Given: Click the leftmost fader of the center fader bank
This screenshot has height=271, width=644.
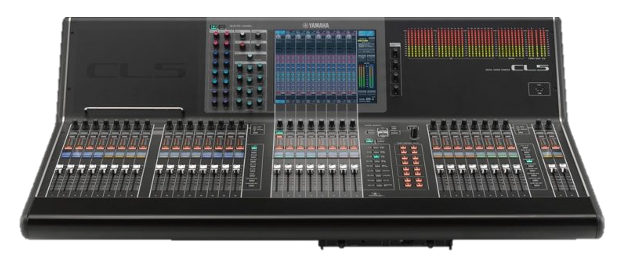Looking at the screenshot, I should coord(277,167).
